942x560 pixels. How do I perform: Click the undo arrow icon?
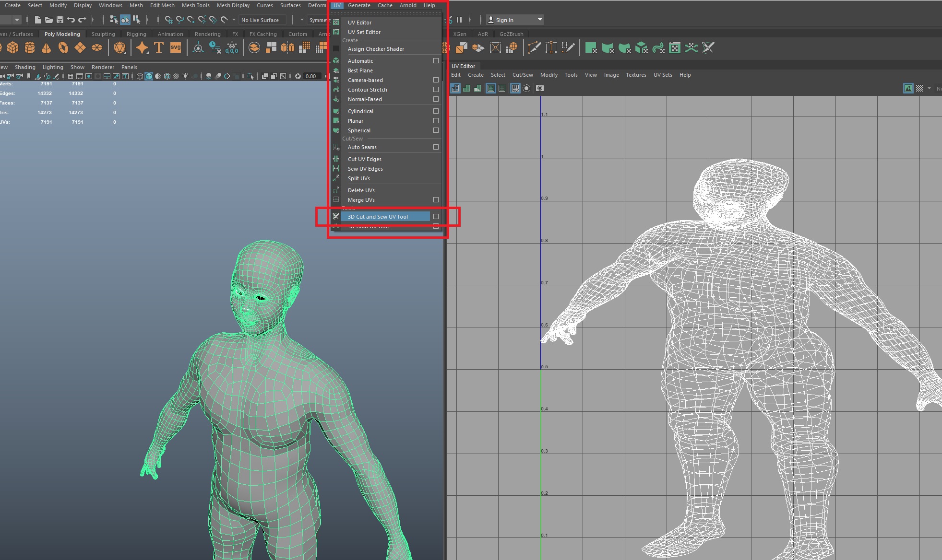(x=71, y=20)
